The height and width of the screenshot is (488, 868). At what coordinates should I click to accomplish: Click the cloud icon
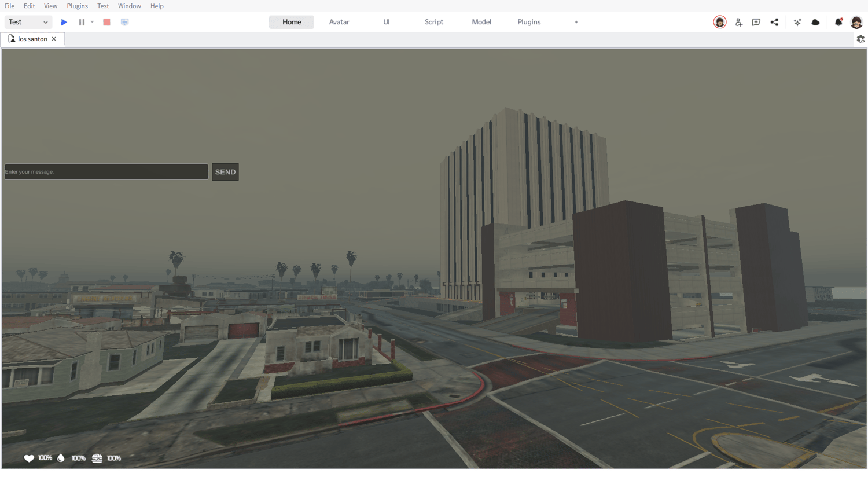816,22
